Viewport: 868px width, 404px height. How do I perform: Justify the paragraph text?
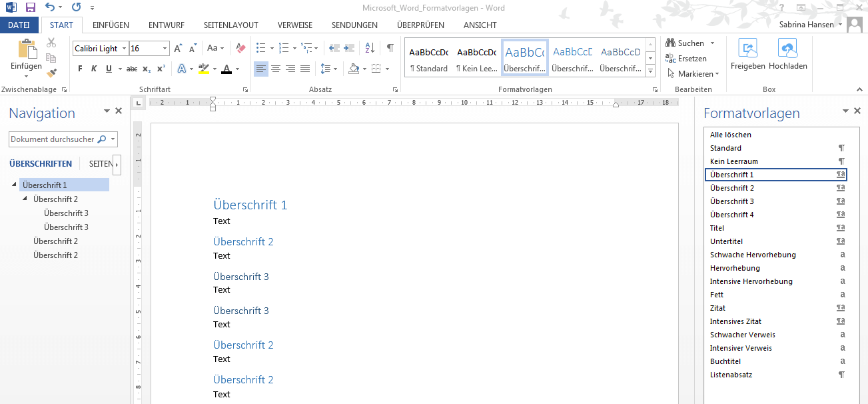pos(305,69)
